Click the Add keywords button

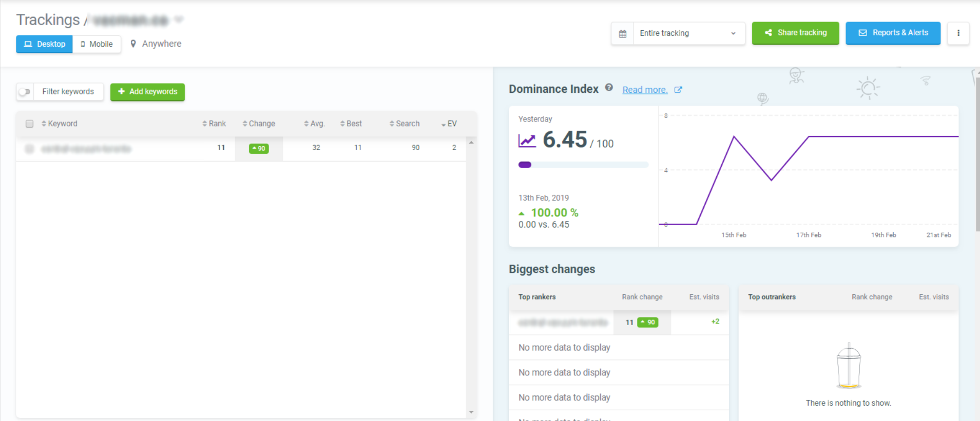[x=147, y=92]
